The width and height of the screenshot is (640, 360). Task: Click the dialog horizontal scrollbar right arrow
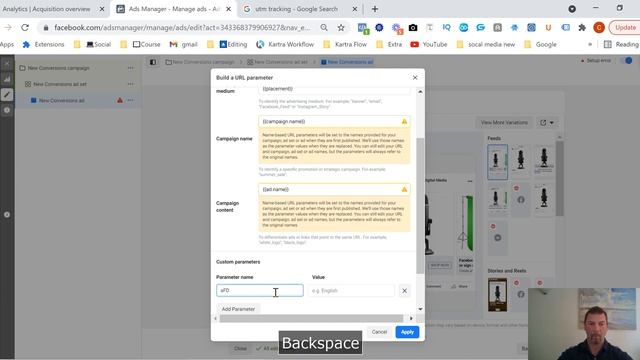(x=411, y=318)
